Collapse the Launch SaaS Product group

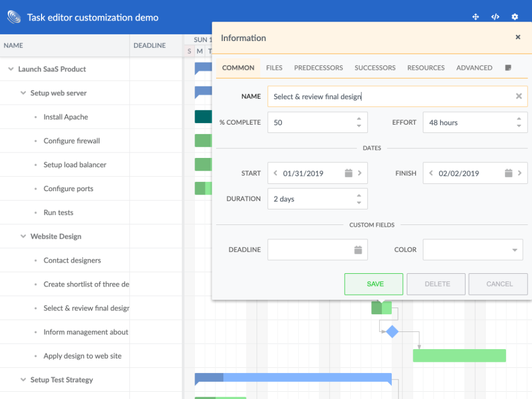[11, 69]
